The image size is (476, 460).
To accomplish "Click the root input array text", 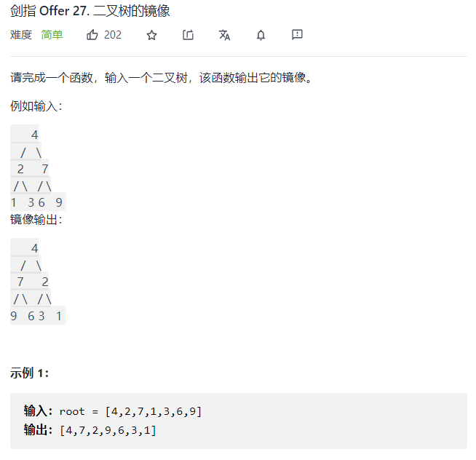I will 130,411.
